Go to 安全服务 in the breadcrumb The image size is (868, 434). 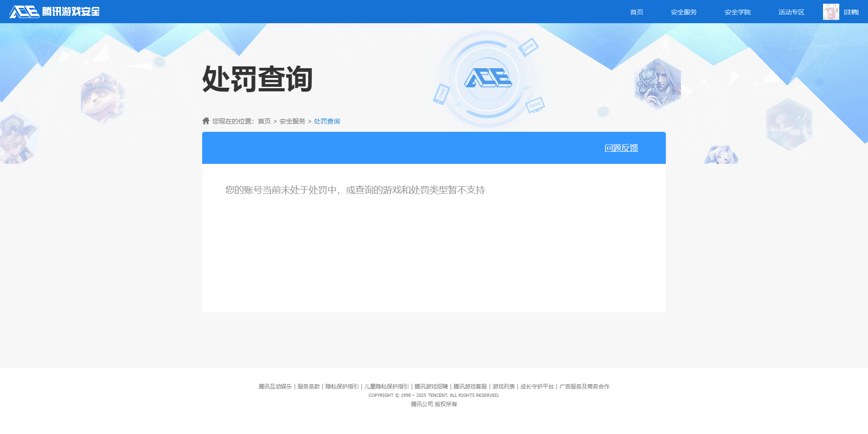coord(292,121)
